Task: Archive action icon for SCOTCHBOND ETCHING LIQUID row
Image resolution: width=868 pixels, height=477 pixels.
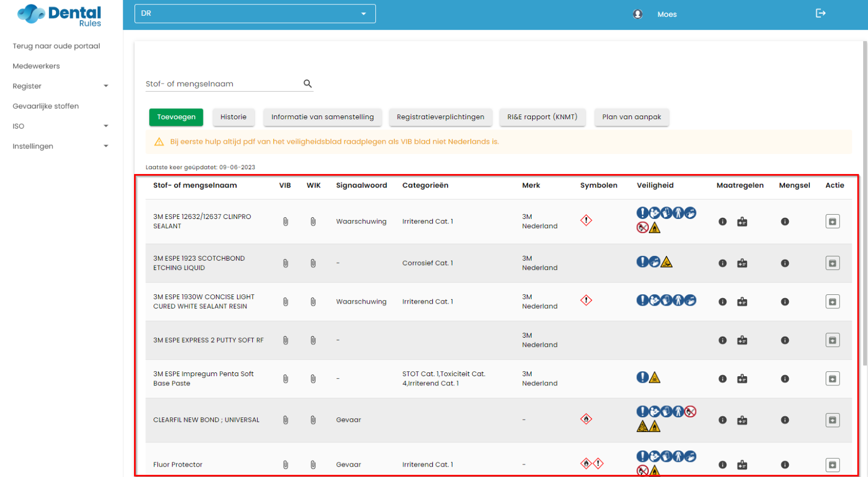Action: pyautogui.click(x=833, y=263)
